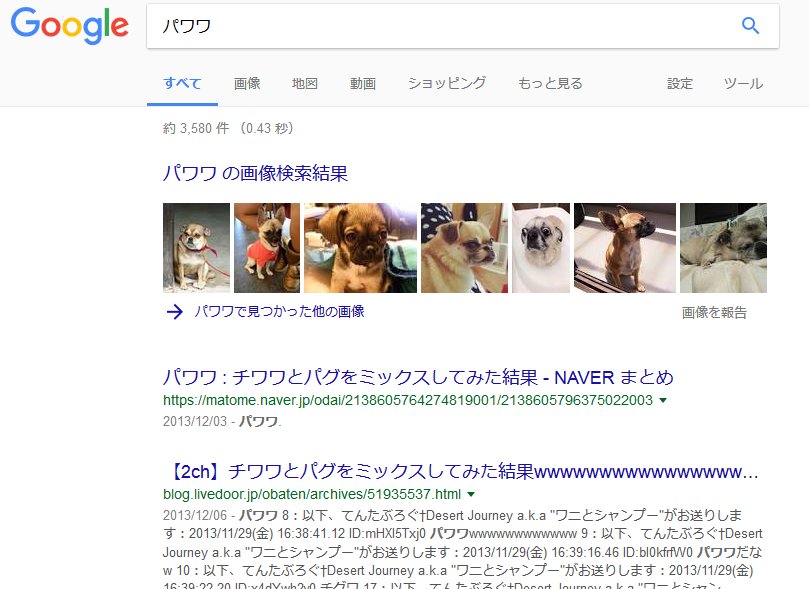Open the もっと見る menu
809x589 pixels.
point(550,83)
